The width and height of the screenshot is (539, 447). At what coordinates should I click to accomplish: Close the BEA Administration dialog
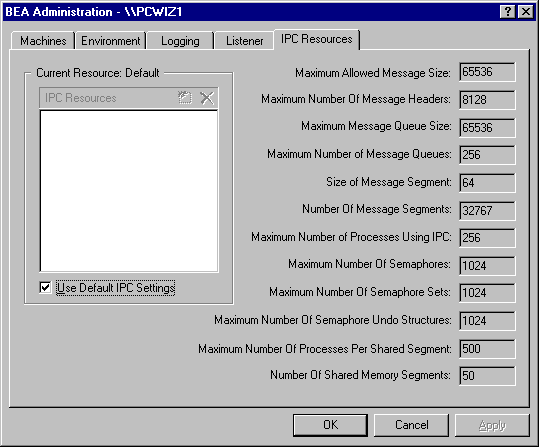tap(526, 12)
